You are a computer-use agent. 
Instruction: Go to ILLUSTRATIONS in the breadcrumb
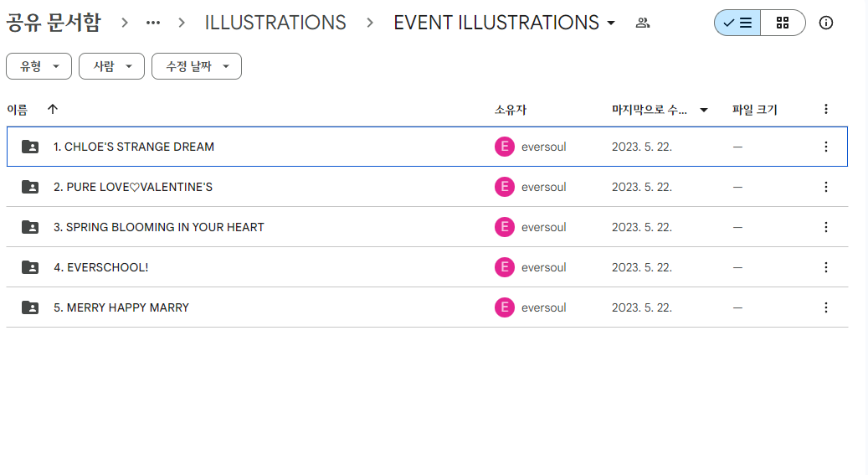pyautogui.click(x=275, y=23)
